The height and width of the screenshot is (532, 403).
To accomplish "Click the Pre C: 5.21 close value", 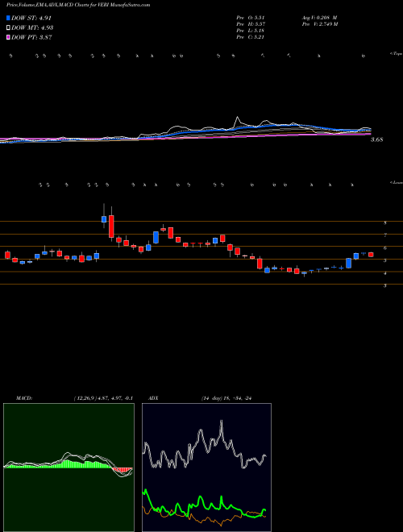I will pyautogui.click(x=251, y=37).
